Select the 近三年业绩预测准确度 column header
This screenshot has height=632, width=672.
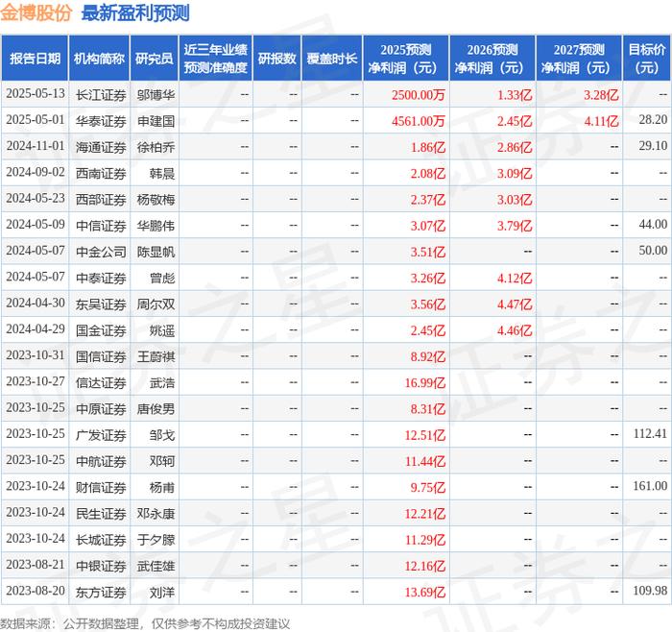tap(216, 59)
